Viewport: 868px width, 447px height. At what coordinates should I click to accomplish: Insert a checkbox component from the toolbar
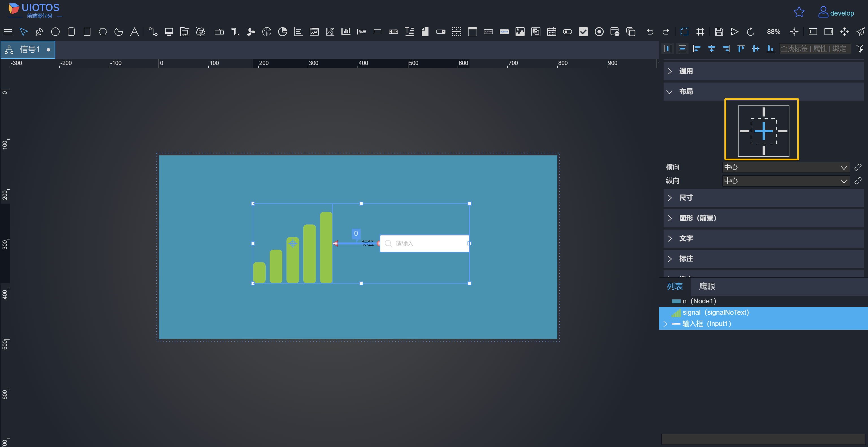tap(583, 32)
